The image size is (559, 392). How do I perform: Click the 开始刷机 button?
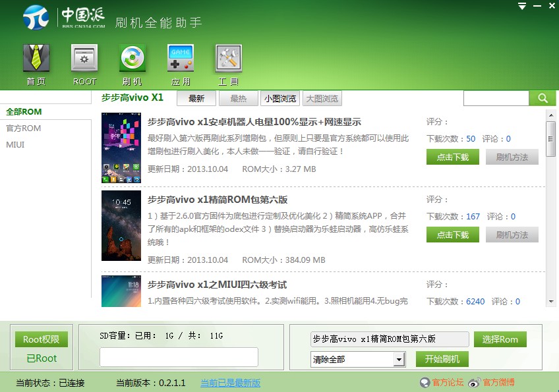coord(442,359)
